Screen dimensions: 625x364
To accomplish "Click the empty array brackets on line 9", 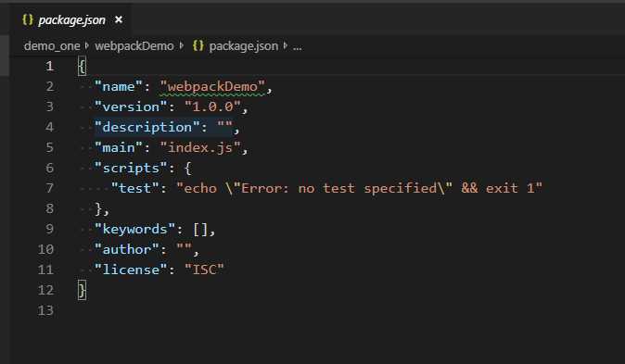I will click(x=200, y=230).
